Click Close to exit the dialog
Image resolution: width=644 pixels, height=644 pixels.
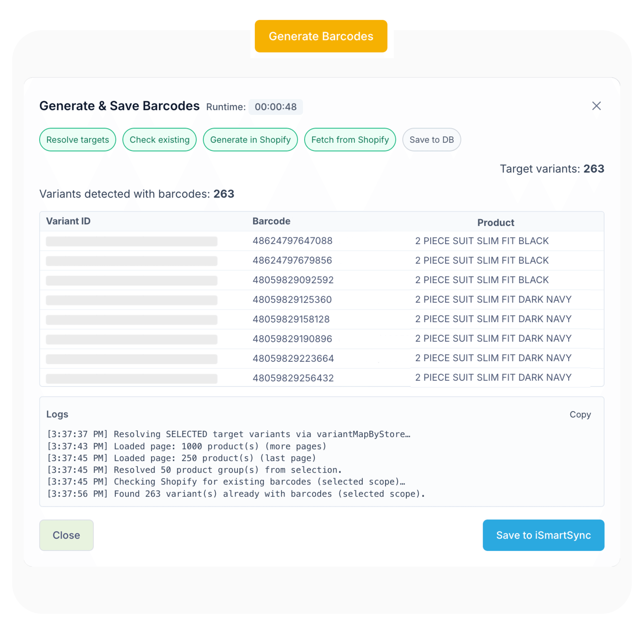[66, 535]
